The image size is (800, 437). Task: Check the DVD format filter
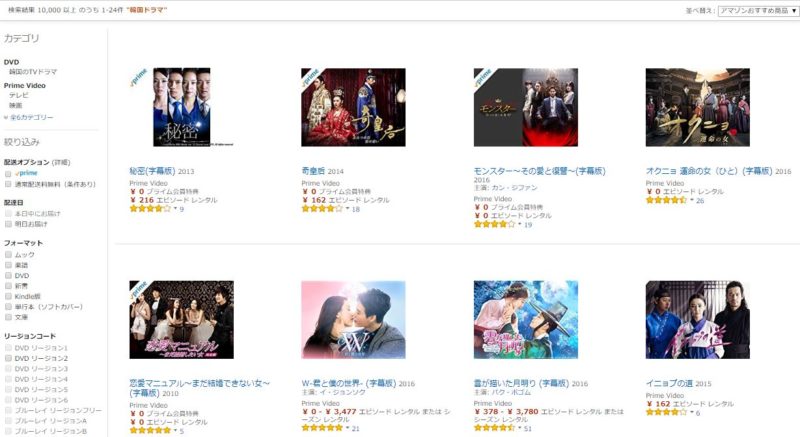[8, 275]
